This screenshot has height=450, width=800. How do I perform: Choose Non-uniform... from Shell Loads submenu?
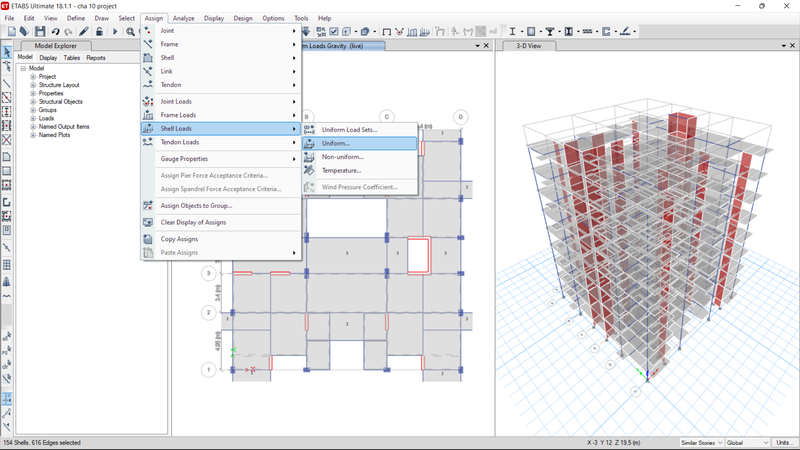360,157
